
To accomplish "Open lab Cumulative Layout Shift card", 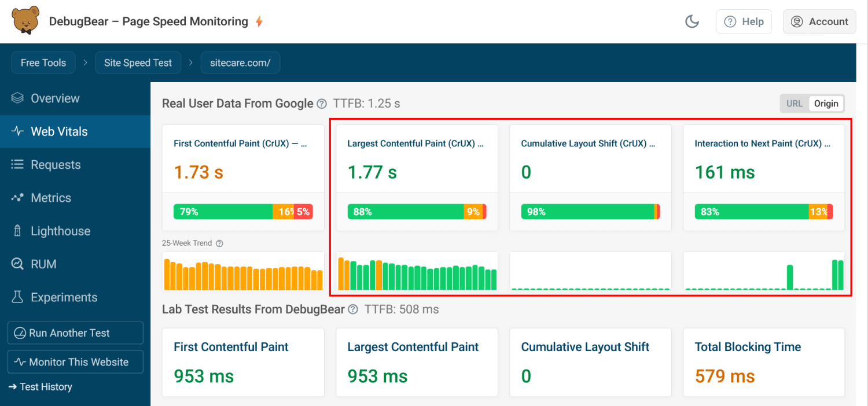I will point(590,363).
